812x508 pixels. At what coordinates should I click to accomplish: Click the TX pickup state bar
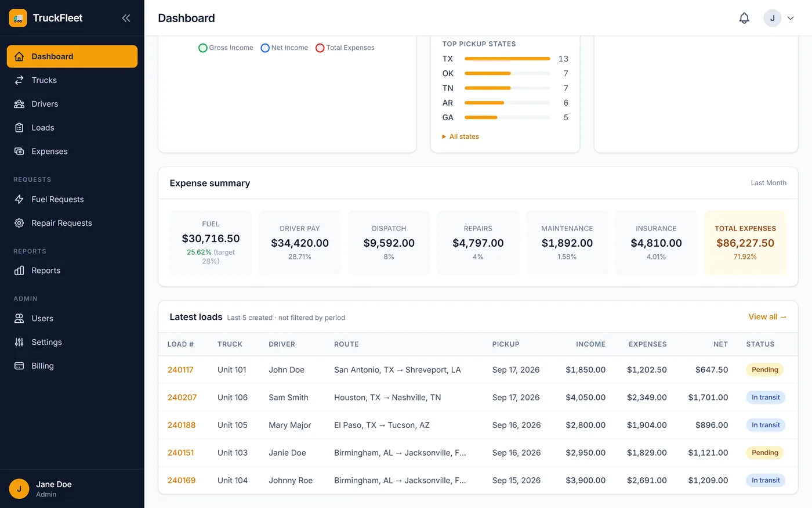coord(507,59)
